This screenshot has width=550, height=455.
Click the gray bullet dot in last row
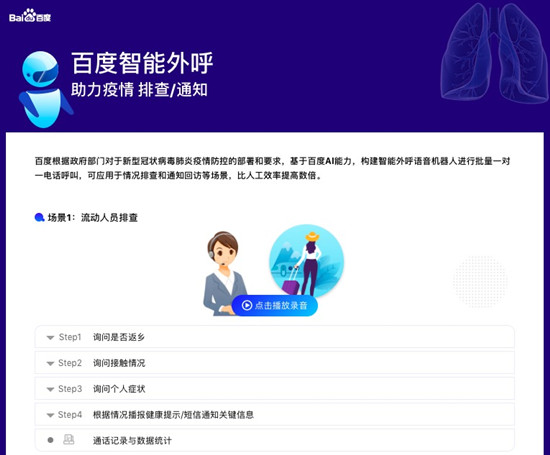coord(50,440)
